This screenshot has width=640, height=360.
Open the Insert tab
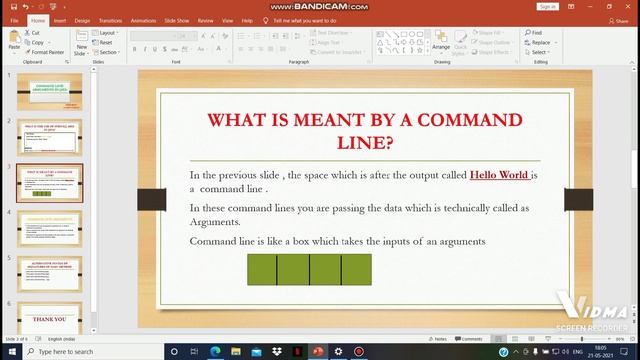pyautogui.click(x=60, y=20)
